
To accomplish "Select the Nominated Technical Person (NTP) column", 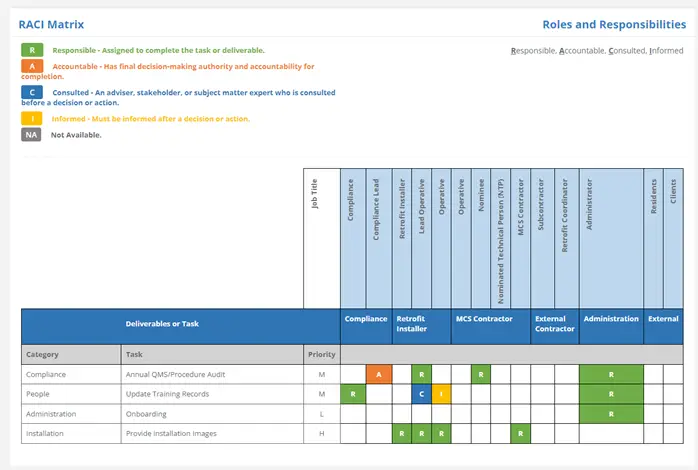I will [500, 238].
